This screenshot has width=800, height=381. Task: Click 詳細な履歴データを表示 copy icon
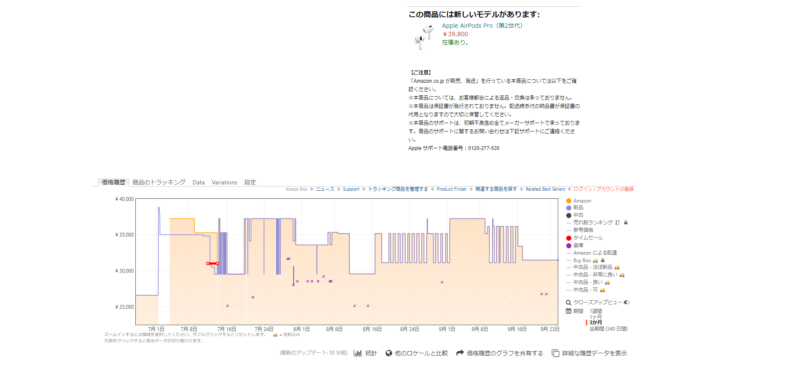[x=555, y=353]
